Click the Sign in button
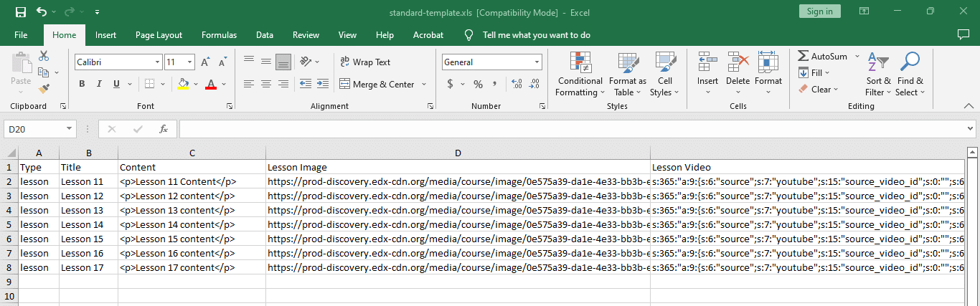Viewport: 980px width, 306px height. point(819,11)
